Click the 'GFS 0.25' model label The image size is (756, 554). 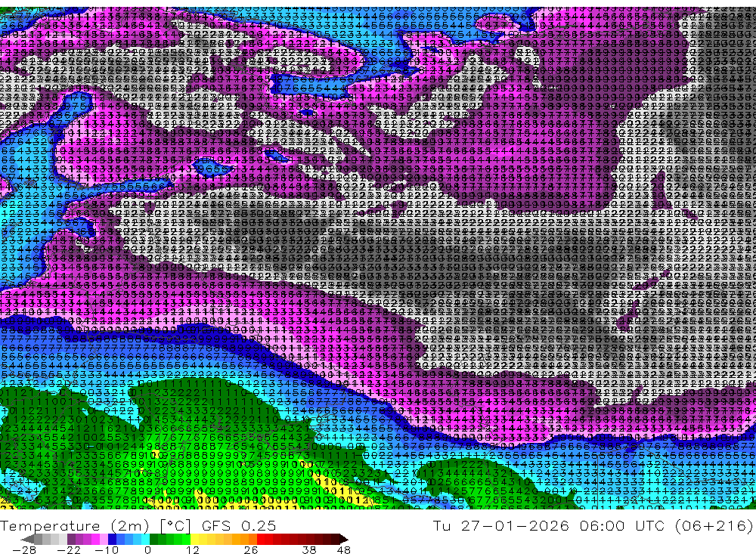click(x=239, y=525)
